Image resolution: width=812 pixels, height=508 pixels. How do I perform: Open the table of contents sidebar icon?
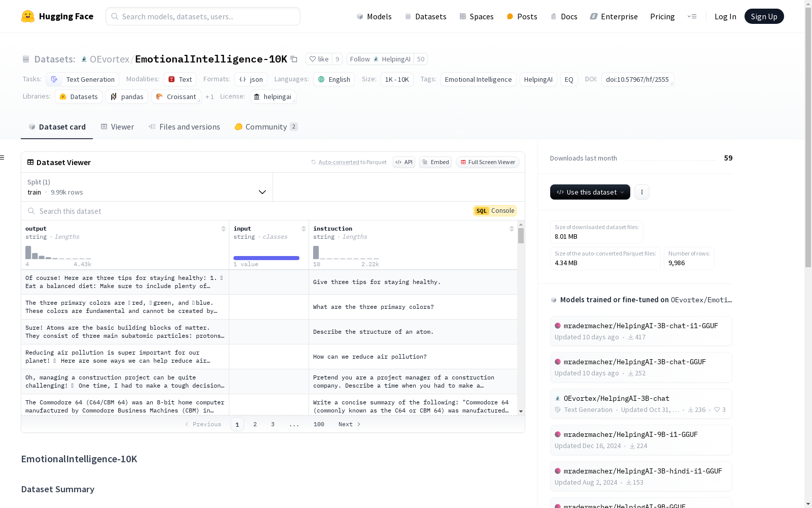[2, 157]
